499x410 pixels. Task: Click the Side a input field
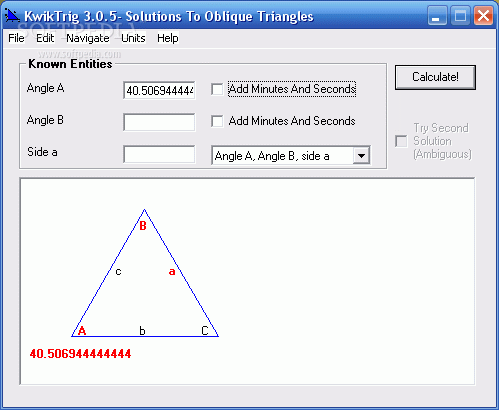(x=159, y=154)
